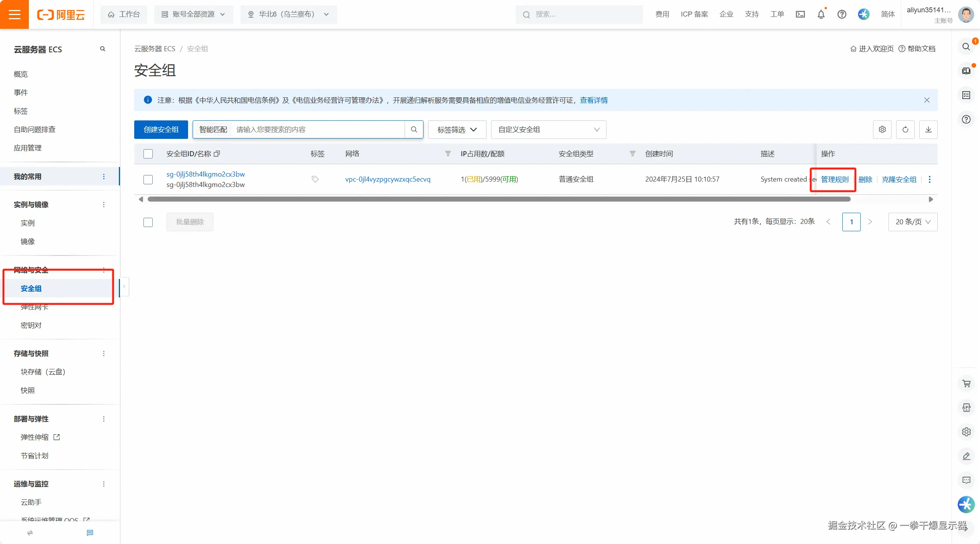
Task: Click the horizontal scrollbar under the table
Action: [x=499, y=199]
